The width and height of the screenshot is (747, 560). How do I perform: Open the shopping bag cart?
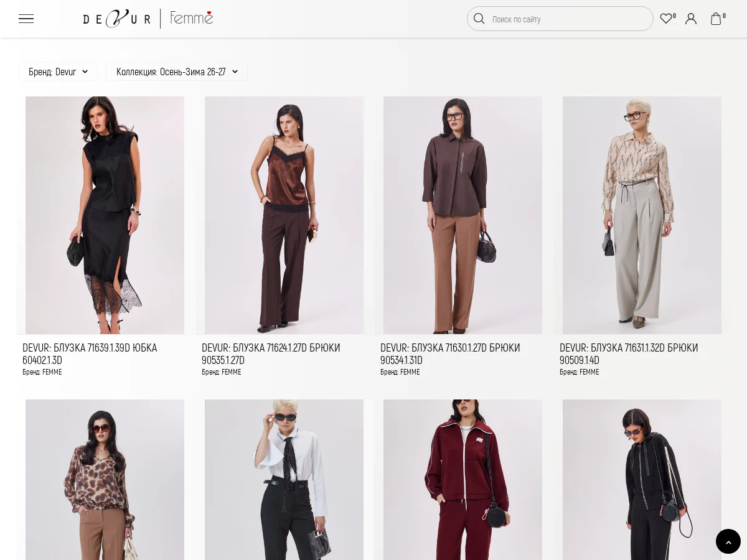717,19
